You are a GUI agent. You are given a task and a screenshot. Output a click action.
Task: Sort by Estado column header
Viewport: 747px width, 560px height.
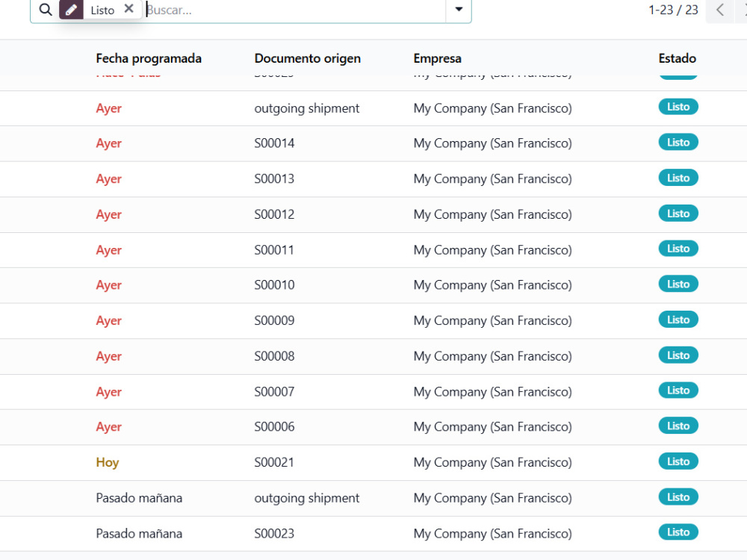tap(677, 58)
